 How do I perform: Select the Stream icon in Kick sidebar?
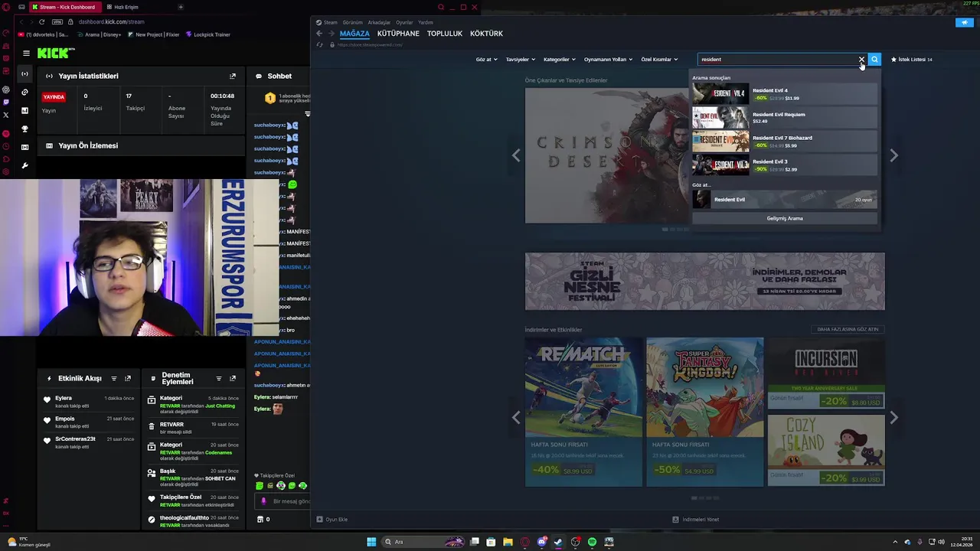tap(24, 74)
